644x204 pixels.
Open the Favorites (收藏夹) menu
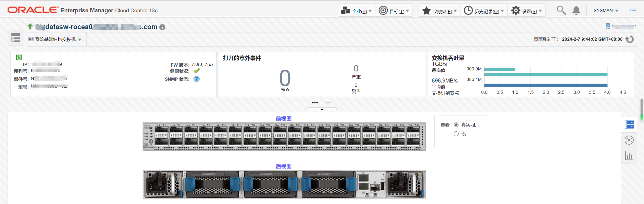tap(439, 11)
